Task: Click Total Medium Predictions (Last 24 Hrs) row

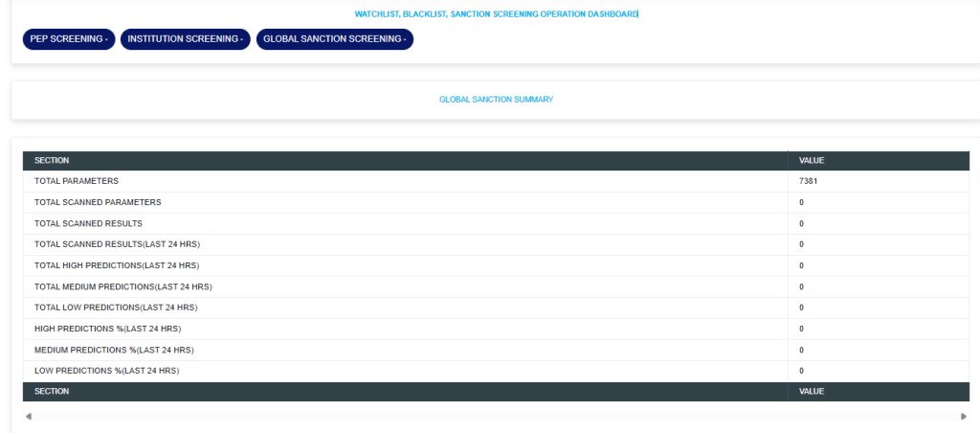Action: click(x=122, y=286)
